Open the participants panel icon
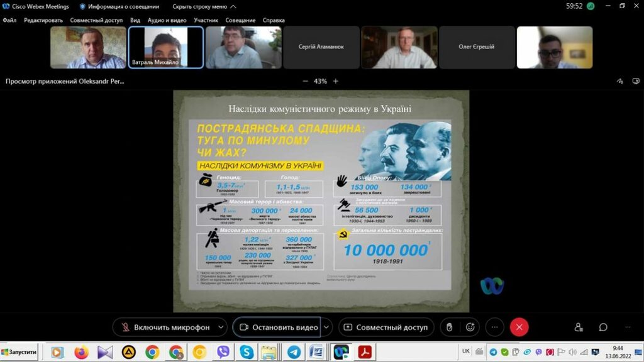Image resolution: width=644 pixels, height=362 pixels. pyautogui.click(x=579, y=327)
